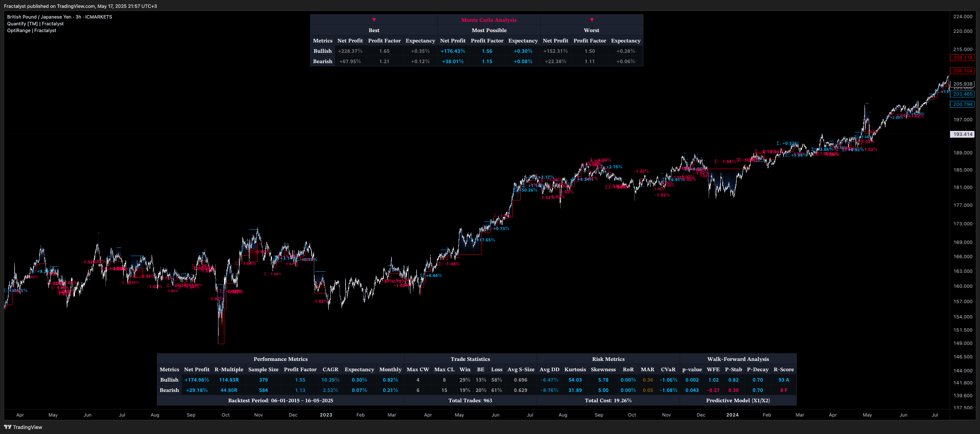This screenshot has height=434, width=980.
Task: Select the '+152.31%' worst bullish net profit
Action: point(555,51)
